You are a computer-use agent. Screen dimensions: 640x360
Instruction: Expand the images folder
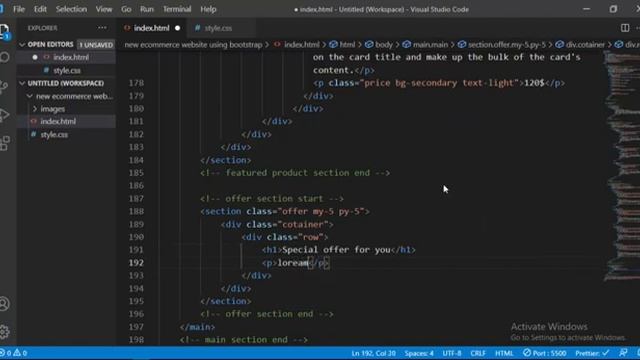point(52,109)
